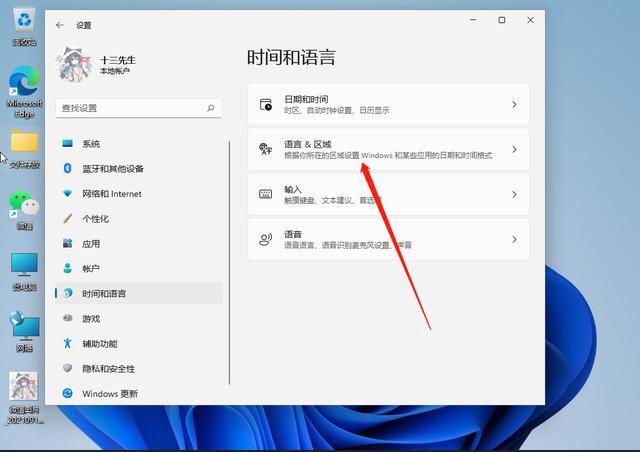Click the time and language globe icon
Image resolution: width=640 pixels, height=452 pixels.
click(x=68, y=293)
